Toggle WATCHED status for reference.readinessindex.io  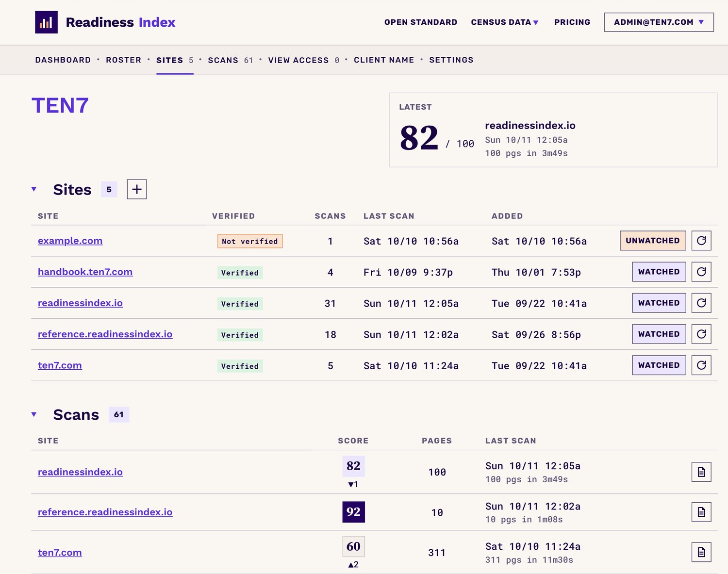659,334
